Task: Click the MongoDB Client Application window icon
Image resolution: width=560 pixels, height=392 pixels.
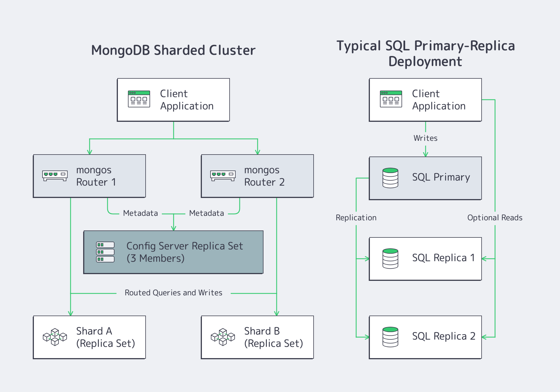Action: coord(139,99)
